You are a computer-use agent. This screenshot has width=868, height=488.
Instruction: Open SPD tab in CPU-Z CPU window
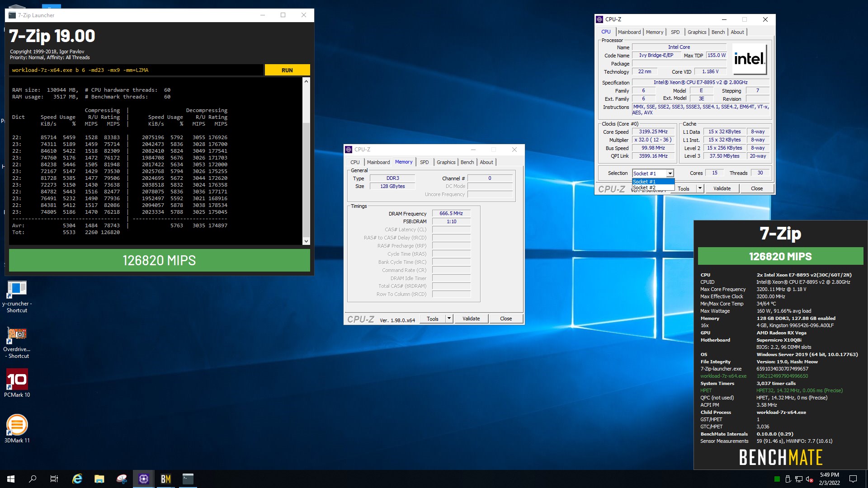[675, 32]
